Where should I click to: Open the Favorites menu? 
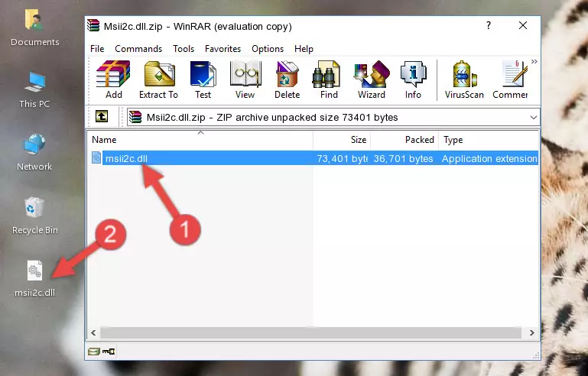[223, 49]
